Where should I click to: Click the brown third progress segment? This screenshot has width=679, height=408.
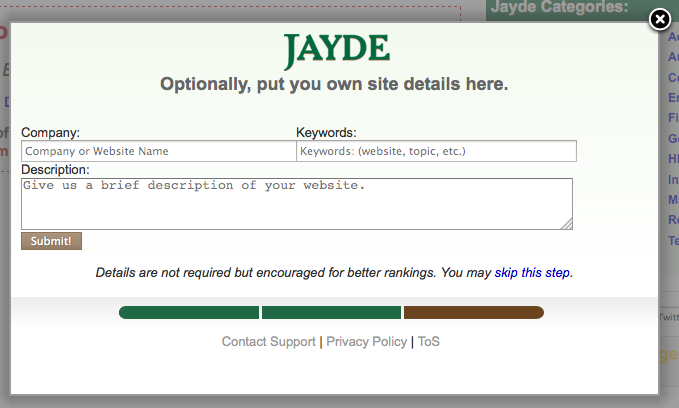pos(474,312)
